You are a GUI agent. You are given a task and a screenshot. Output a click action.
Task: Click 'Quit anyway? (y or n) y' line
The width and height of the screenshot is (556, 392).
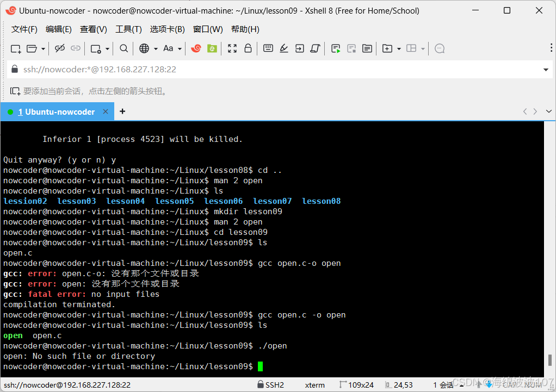60,160
